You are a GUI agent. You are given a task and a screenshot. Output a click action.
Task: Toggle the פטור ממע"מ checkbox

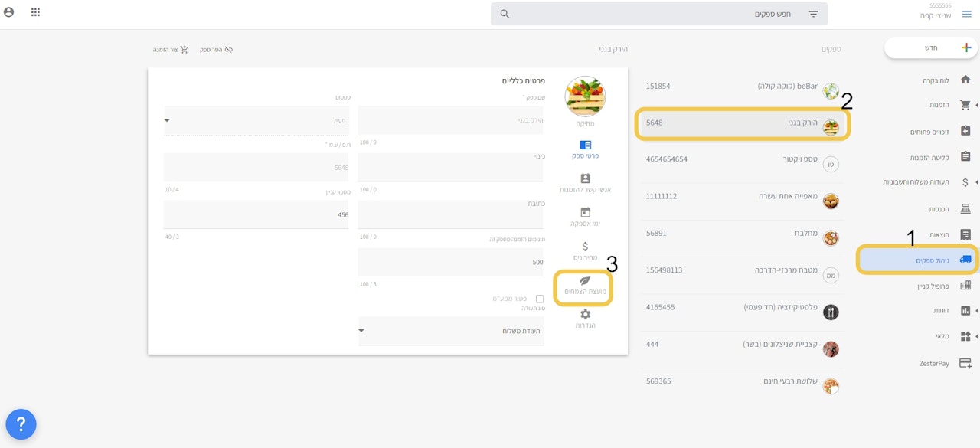click(x=540, y=299)
